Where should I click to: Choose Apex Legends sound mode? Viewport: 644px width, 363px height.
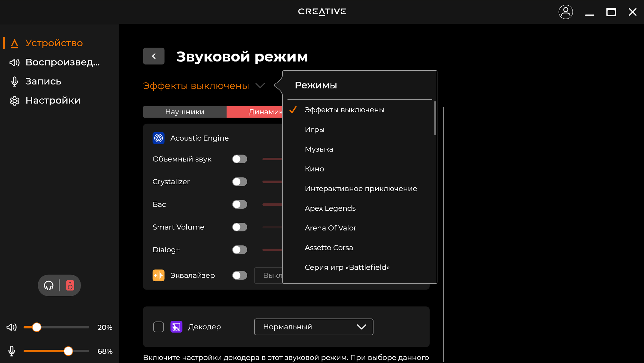pos(330,208)
